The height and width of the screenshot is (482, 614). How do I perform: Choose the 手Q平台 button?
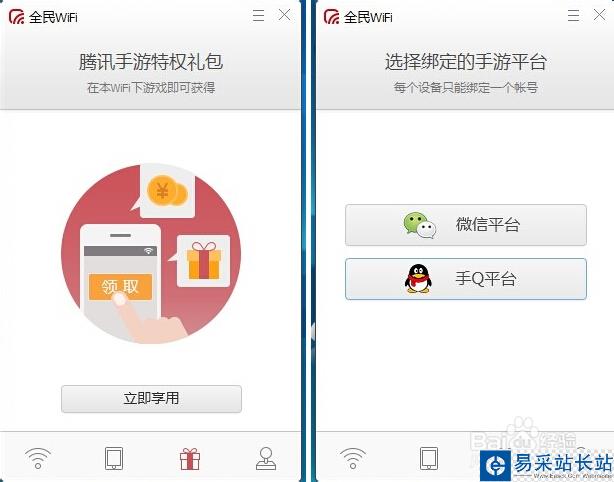coord(466,279)
